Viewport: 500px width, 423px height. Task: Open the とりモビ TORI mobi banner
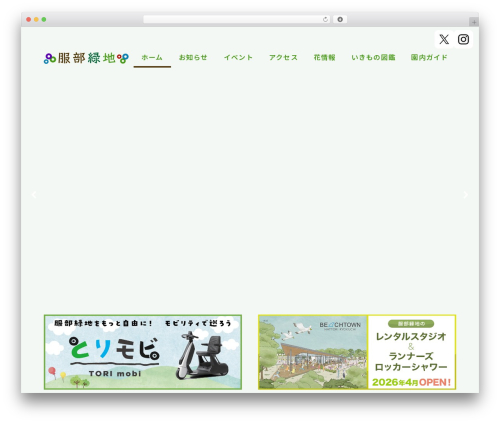[143, 352]
